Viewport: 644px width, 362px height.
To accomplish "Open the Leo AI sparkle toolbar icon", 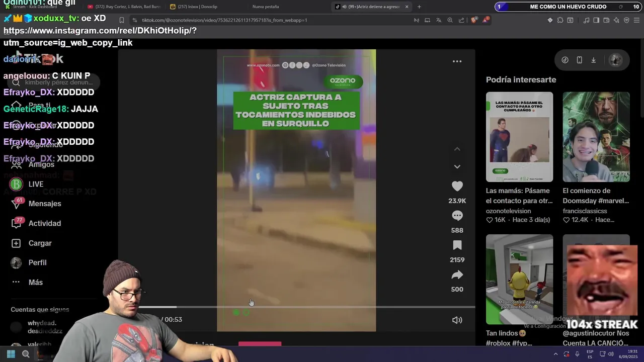I will [616, 20].
